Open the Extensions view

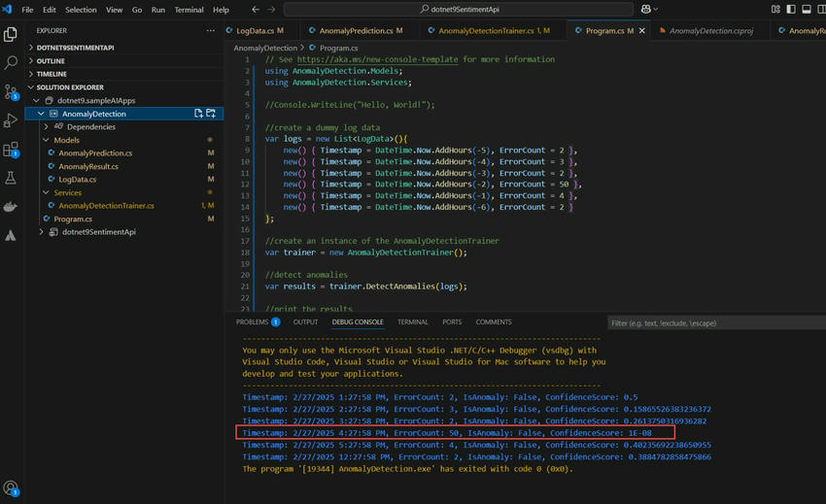click(11, 150)
